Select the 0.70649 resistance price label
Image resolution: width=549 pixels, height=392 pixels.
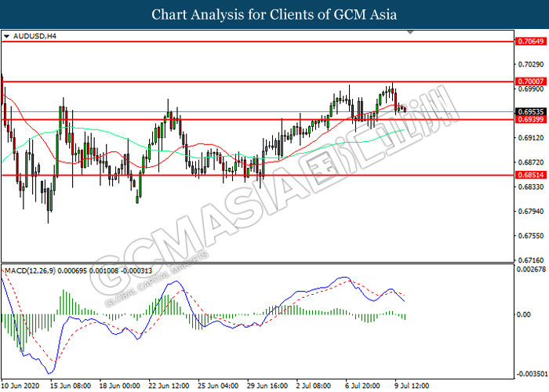click(x=531, y=42)
